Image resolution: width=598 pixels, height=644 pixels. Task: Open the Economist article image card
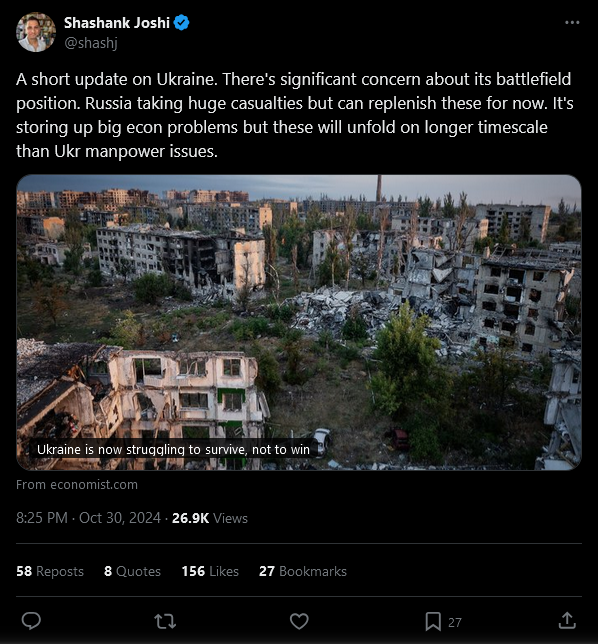[x=299, y=322]
